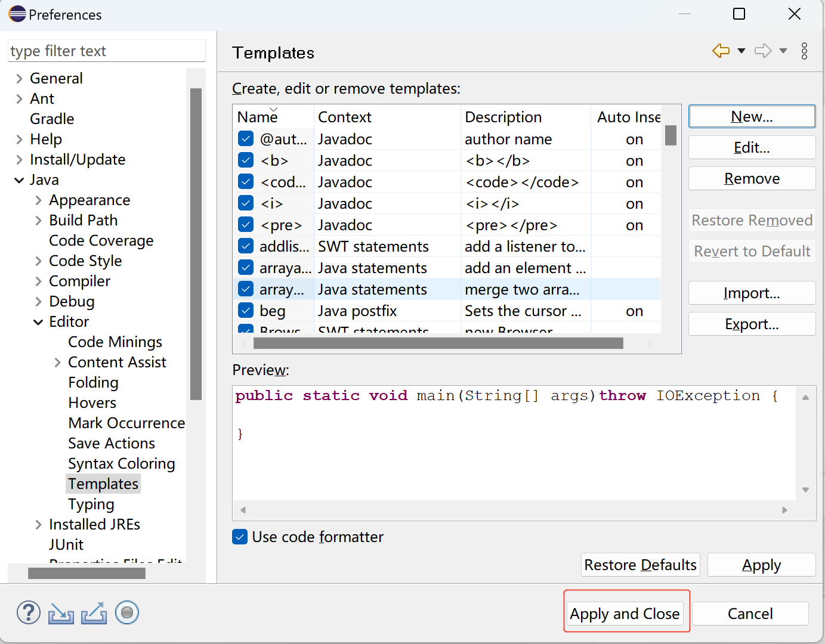This screenshot has height=644, width=825.
Task: Click the type filter text field
Action: pos(107,51)
